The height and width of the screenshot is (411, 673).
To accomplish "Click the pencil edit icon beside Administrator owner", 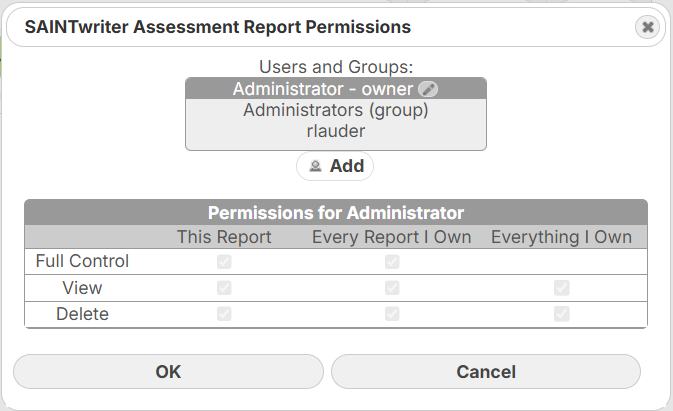I will [x=428, y=89].
